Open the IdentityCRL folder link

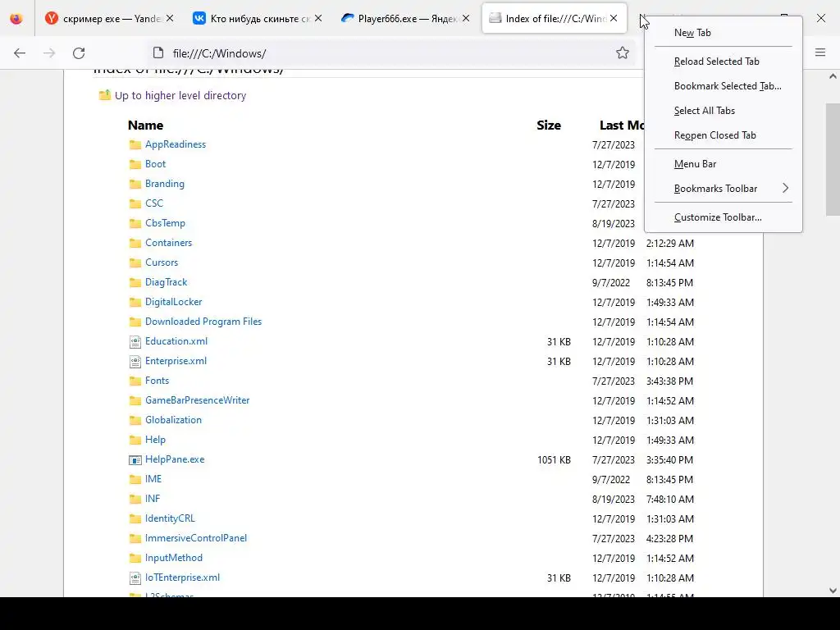tap(170, 518)
